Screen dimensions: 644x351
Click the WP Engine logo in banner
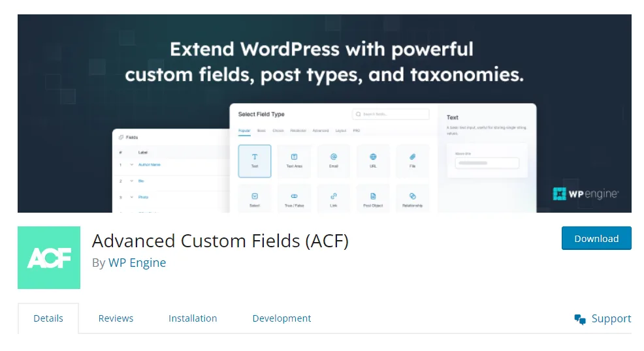click(585, 194)
